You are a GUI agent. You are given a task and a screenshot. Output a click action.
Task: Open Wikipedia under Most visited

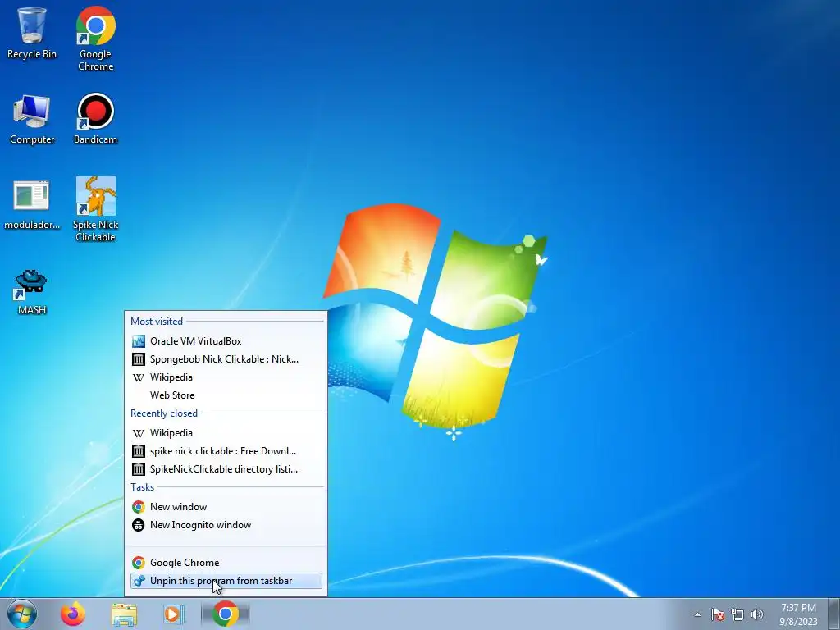pyautogui.click(x=226, y=377)
